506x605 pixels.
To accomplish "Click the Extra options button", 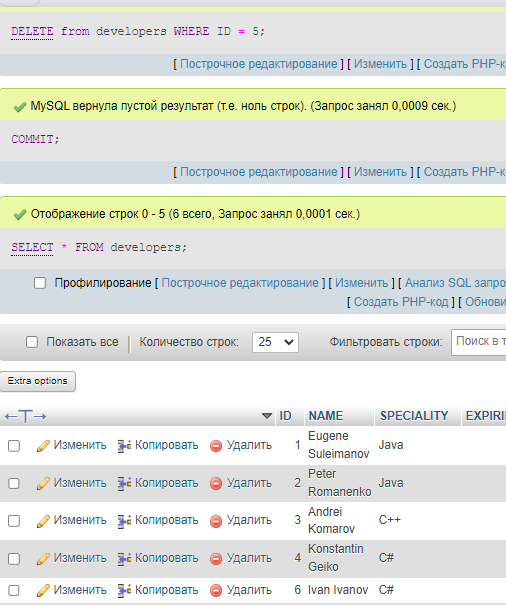I will tap(37, 381).
